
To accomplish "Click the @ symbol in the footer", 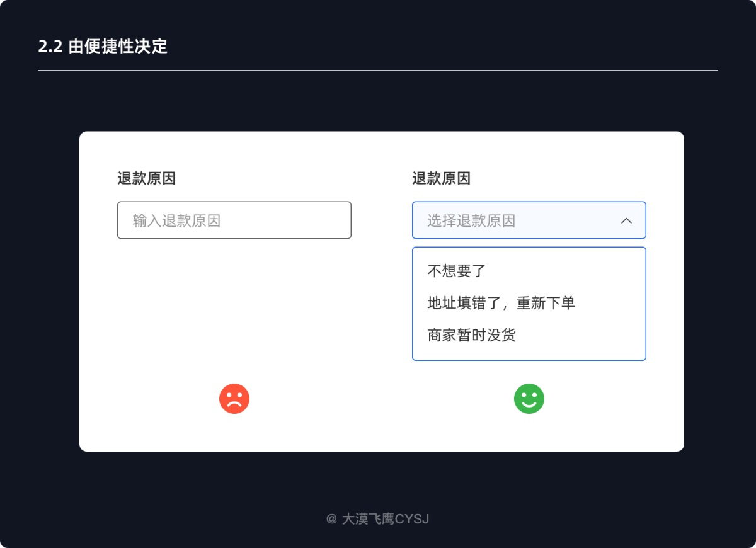I will pos(331,519).
